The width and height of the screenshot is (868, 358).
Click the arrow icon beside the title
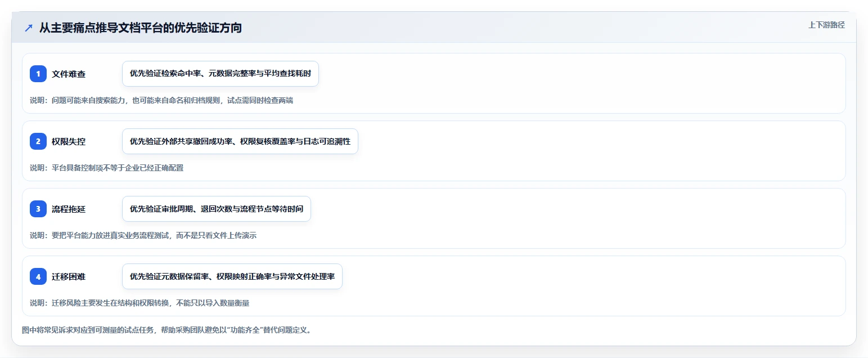pos(29,28)
